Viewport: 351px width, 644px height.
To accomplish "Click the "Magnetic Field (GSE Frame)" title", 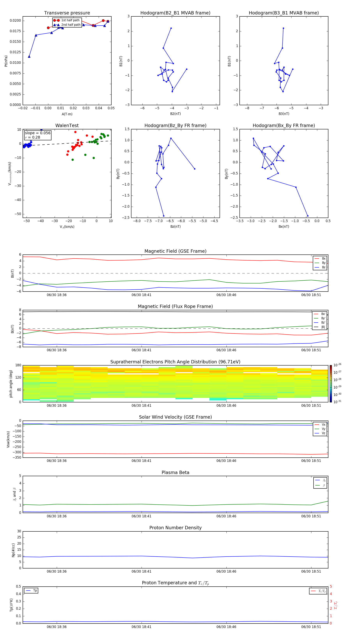I will tap(175, 251).
